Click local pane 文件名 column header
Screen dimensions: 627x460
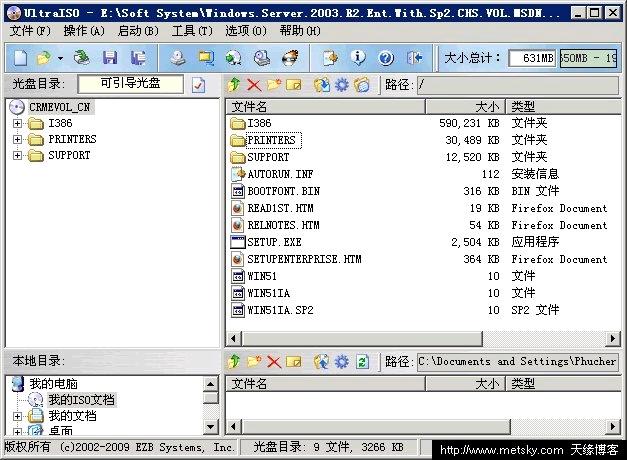pos(325,384)
